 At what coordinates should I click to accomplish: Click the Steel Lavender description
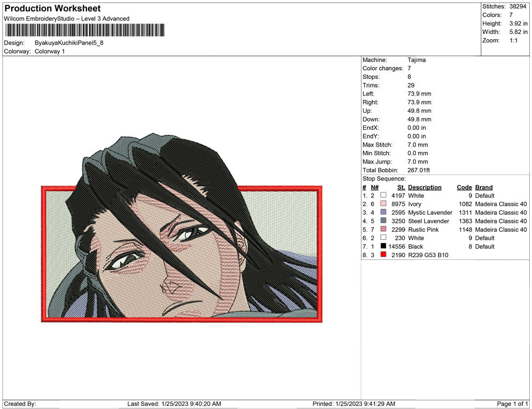pos(428,221)
